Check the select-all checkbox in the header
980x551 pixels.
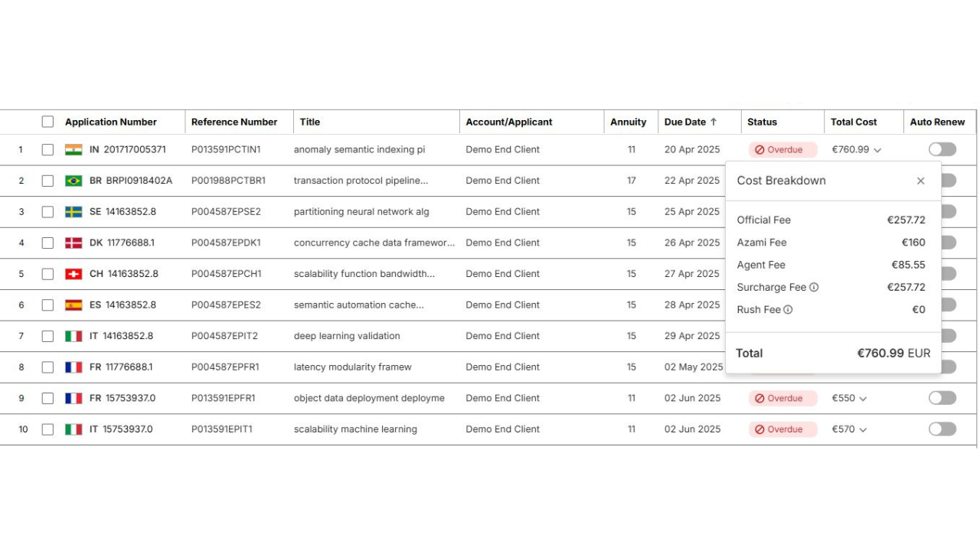(x=47, y=121)
